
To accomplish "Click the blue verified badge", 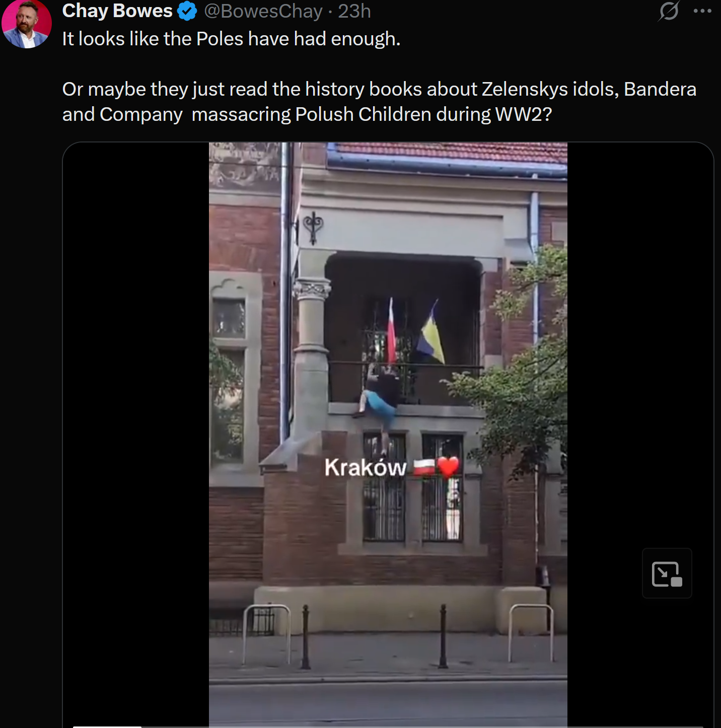I will click(x=187, y=11).
